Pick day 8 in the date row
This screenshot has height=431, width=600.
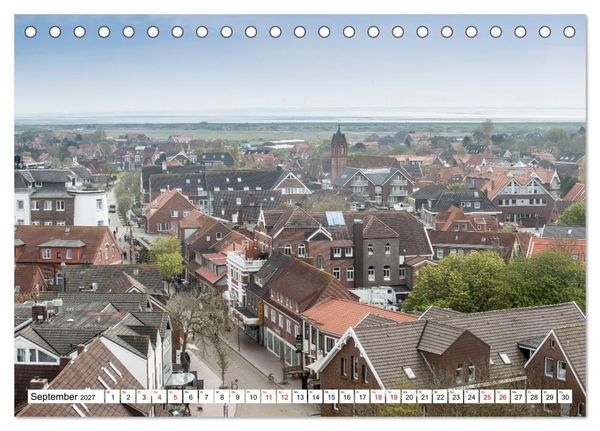[x=222, y=397]
